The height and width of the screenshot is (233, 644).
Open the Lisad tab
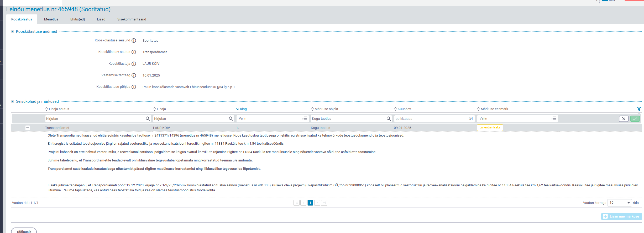pos(101,19)
